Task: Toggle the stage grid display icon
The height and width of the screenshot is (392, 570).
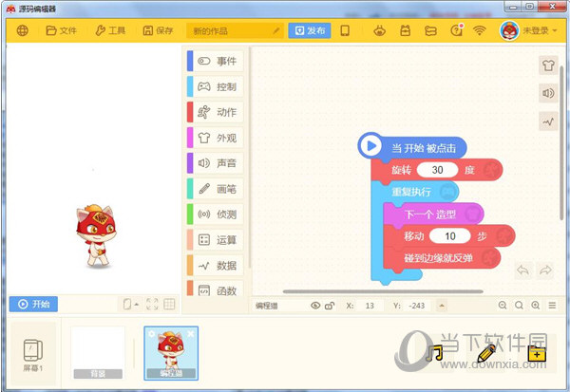Action: click(x=169, y=305)
